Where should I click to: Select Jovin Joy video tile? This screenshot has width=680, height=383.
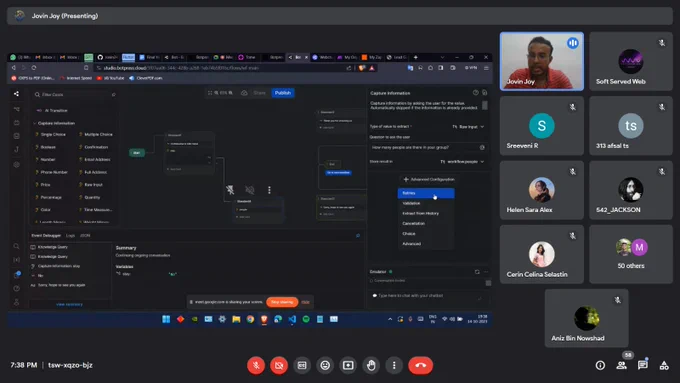tap(542, 61)
